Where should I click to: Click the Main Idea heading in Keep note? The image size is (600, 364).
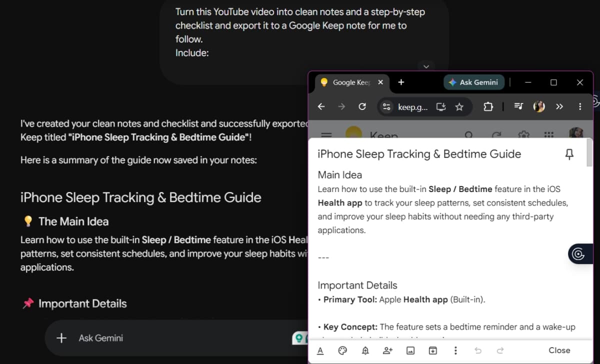[x=340, y=175]
